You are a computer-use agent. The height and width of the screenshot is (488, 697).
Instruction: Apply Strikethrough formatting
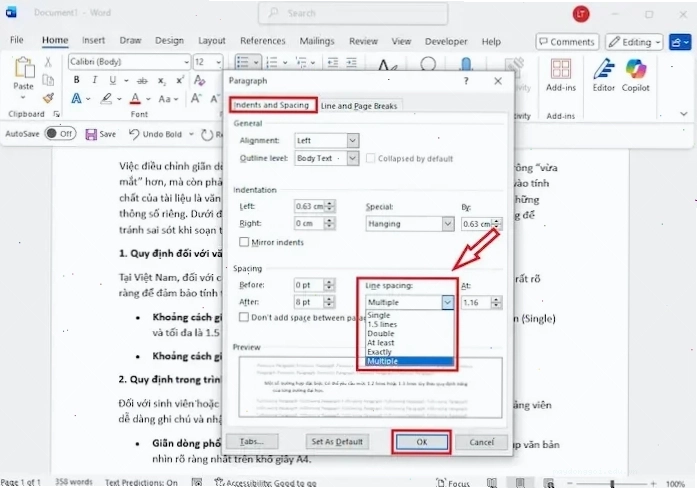click(142, 80)
